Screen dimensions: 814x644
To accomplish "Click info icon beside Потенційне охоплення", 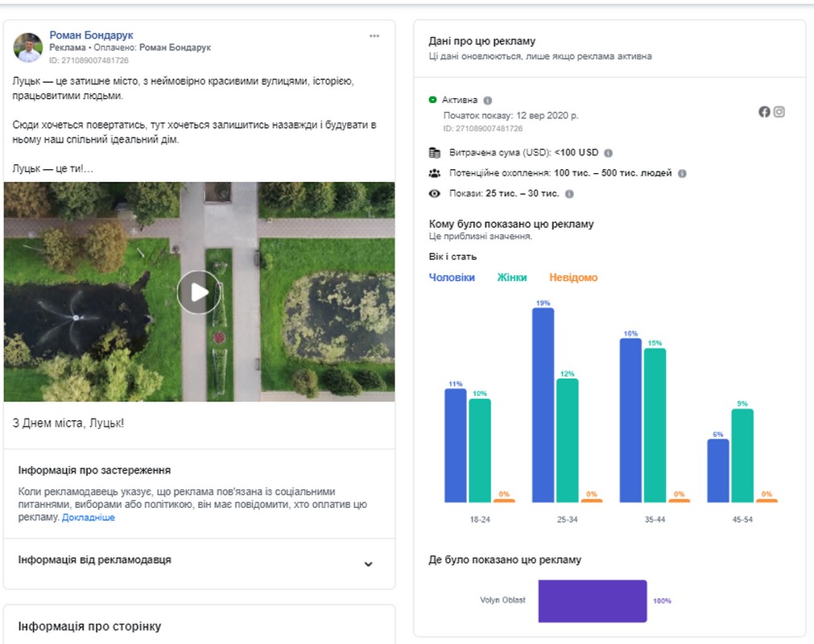I will pos(682,173).
